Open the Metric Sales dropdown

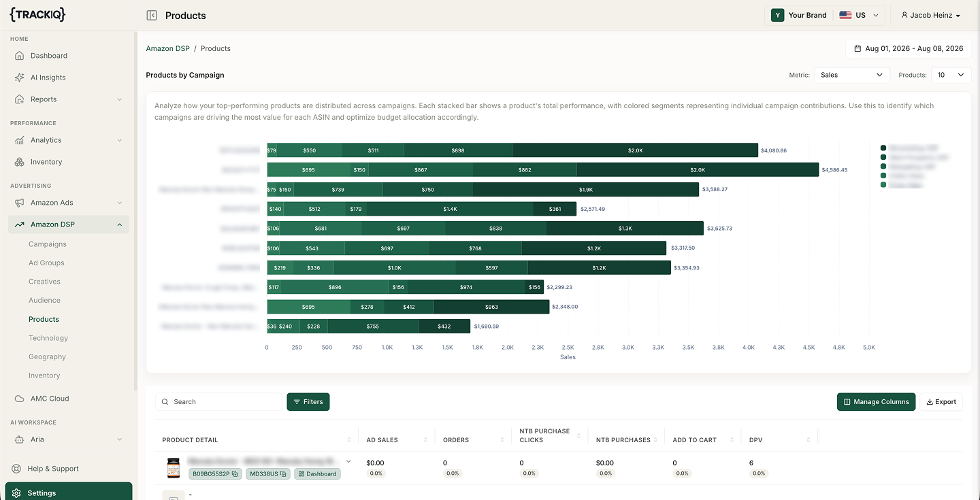coord(852,75)
